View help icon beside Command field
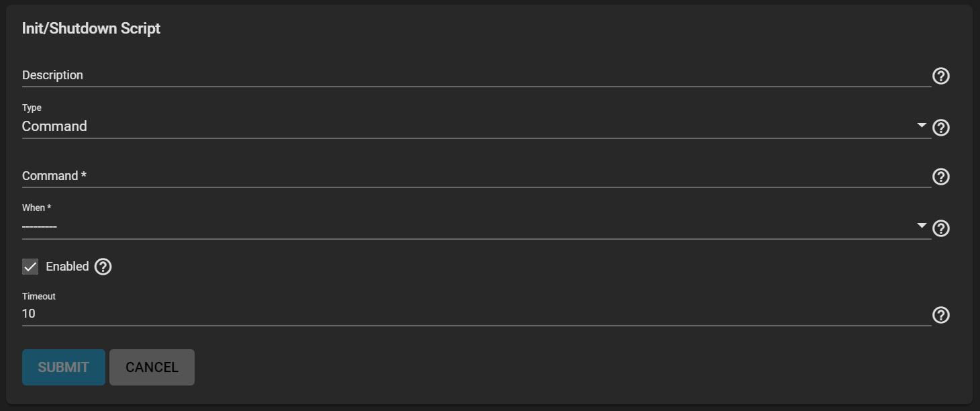This screenshot has width=980, height=411. tap(941, 177)
